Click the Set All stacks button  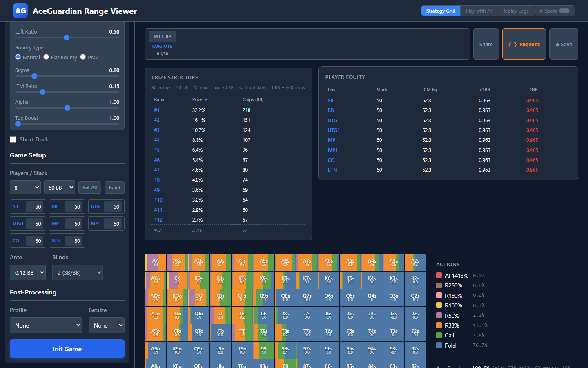89,187
